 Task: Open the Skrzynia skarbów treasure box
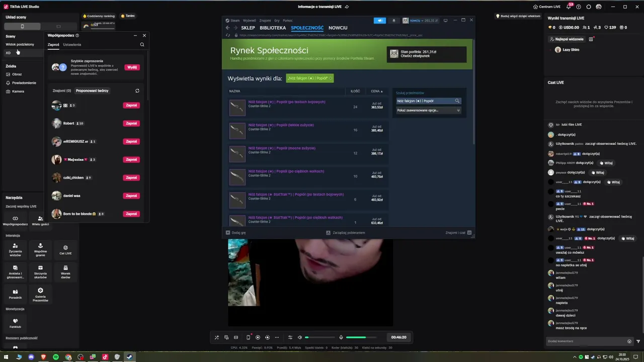pyautogui.click(x=40, y=271)
